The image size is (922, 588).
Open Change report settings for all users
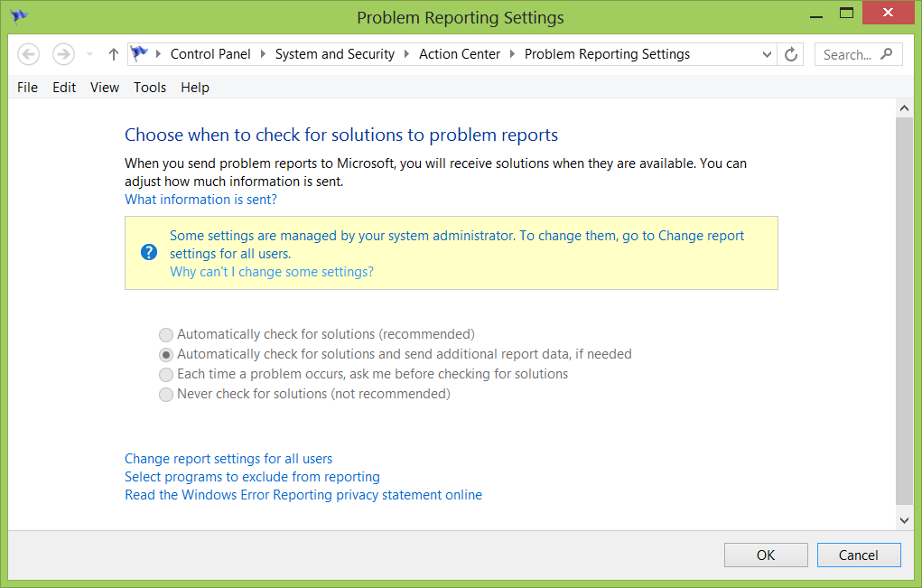[x=228, y=459]
